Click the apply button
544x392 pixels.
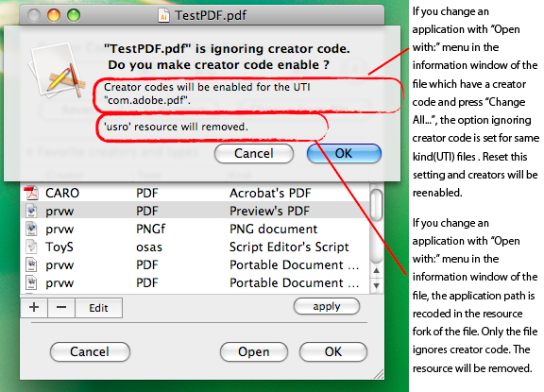click(327, 306)
